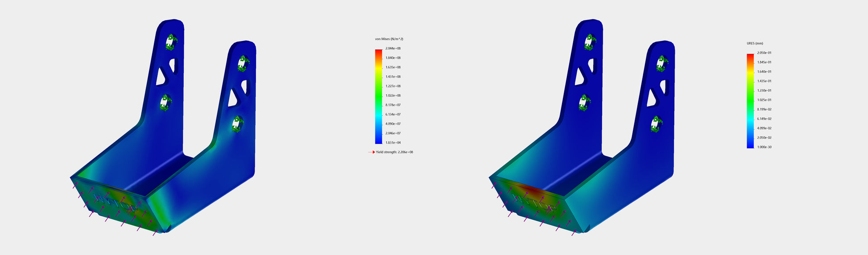Click the top-left fixture symbol on the stress model
This screenshot has height=255, width=868.
pos(170,42)
